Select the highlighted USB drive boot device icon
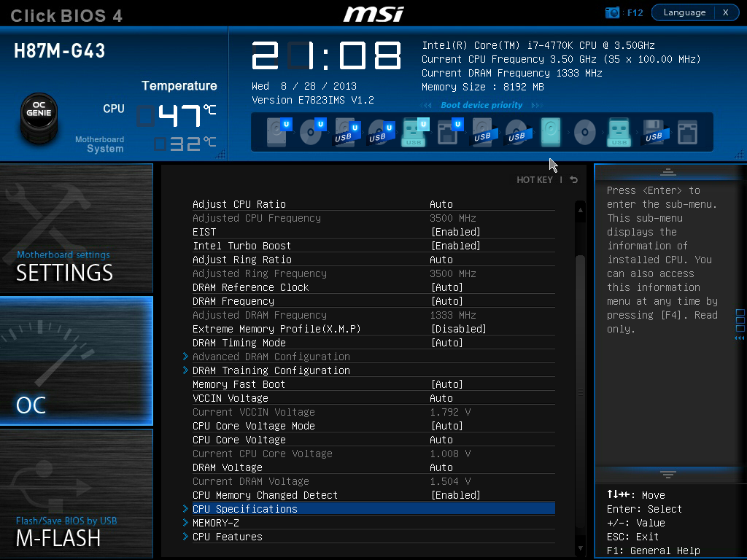Viewport: 747px width, 560px height. click(414, 132)
